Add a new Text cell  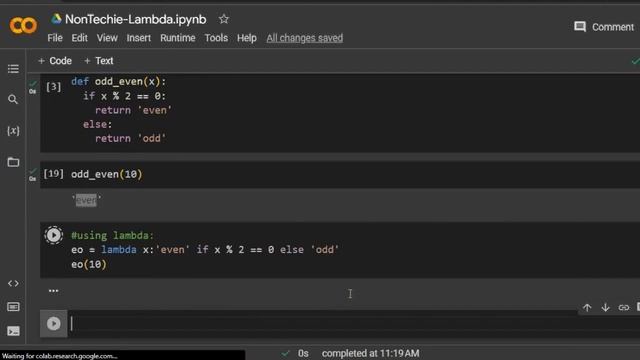(x=98, y=61)
